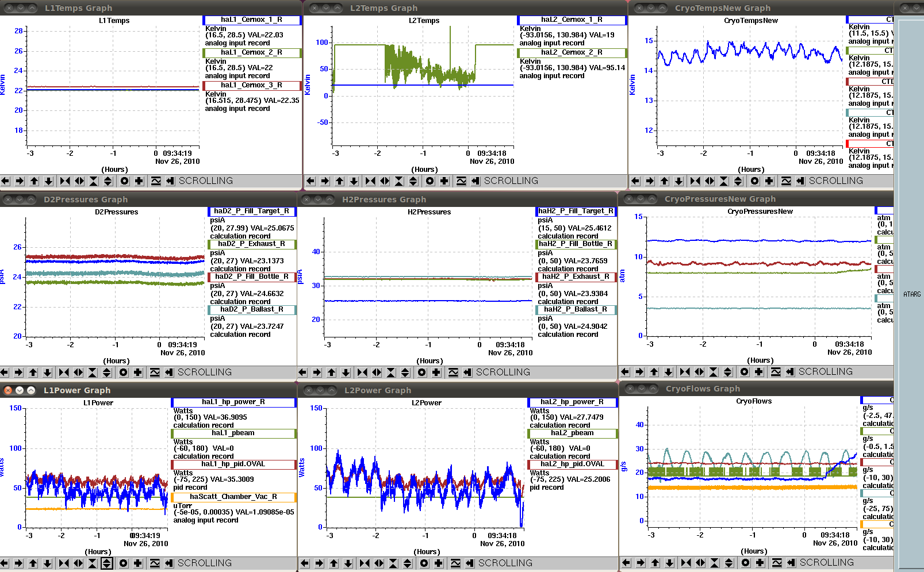The width and height of the screenshot is (924, 572).
Task: Click the bowtie time-axis zoom icon in CryoFlows toolbar
Action: click(x=686, y=563)
